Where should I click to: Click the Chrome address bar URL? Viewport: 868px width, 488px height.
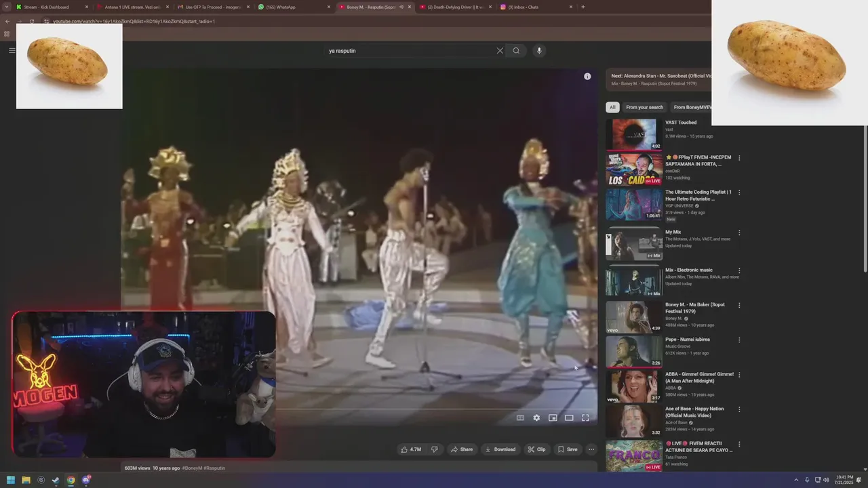134,21
